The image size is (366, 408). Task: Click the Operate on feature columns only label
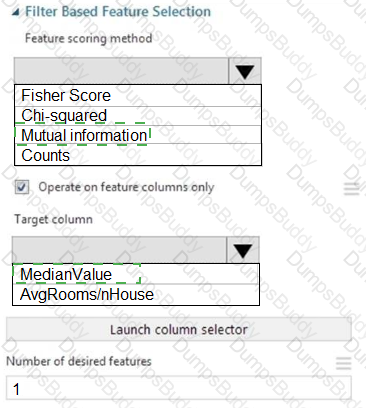click(126, 187)
